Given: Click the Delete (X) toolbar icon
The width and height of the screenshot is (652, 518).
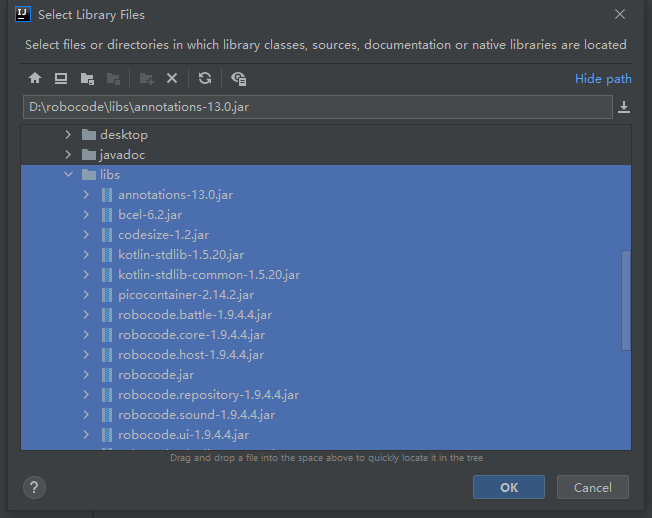Looking at the screenshot, I should tap(172, 78).
